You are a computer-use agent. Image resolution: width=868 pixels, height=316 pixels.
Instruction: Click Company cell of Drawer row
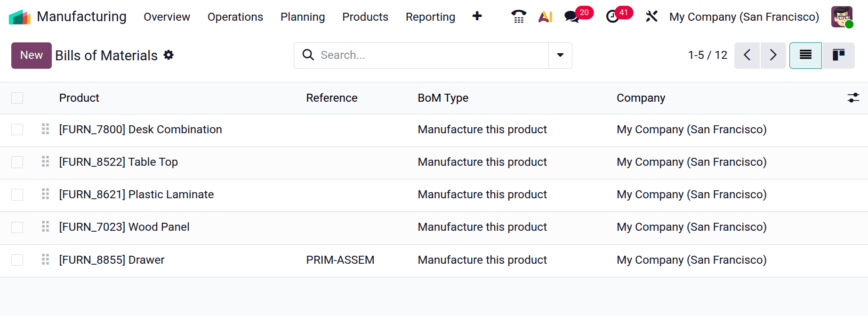[x=691, y=260]
